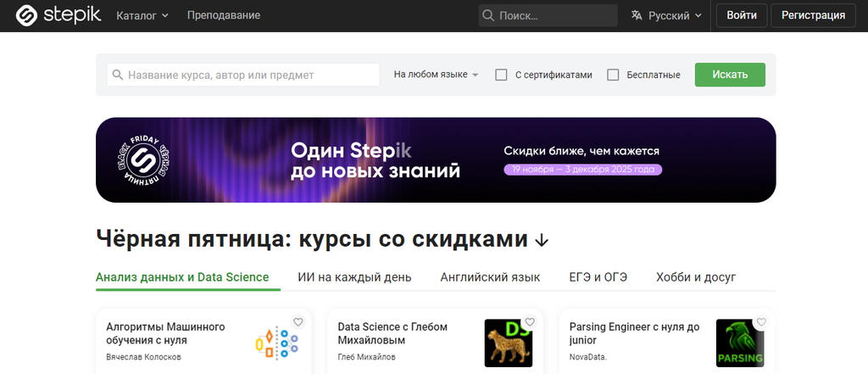Open Data Science с Глебом Михайловым title
The image size is (868, 374).
(x=392, y=333)
